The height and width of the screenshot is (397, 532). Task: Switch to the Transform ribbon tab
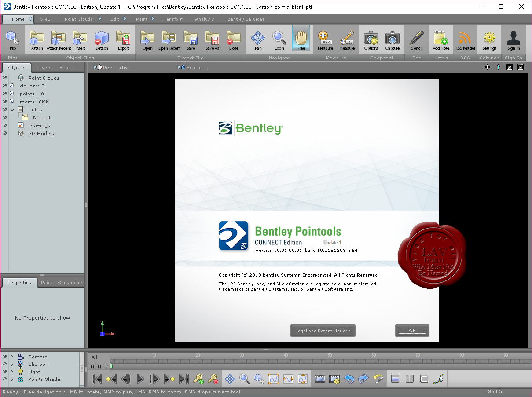172,19
